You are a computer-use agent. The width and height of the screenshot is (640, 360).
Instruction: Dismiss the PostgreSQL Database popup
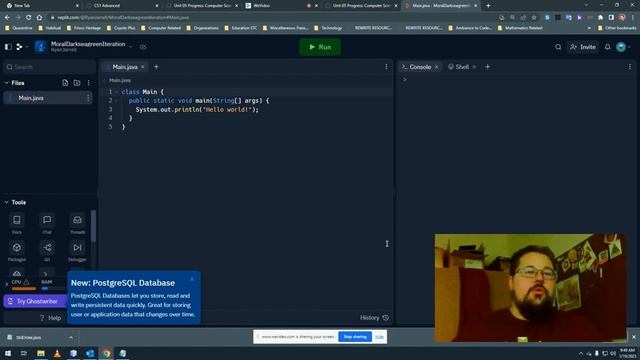192,279
